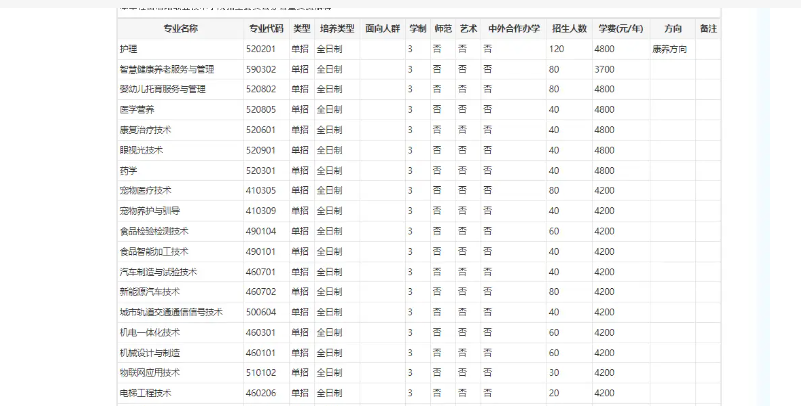Select major code 460301 cell
The width and height of the screenshot is (801, 406).
261,332
